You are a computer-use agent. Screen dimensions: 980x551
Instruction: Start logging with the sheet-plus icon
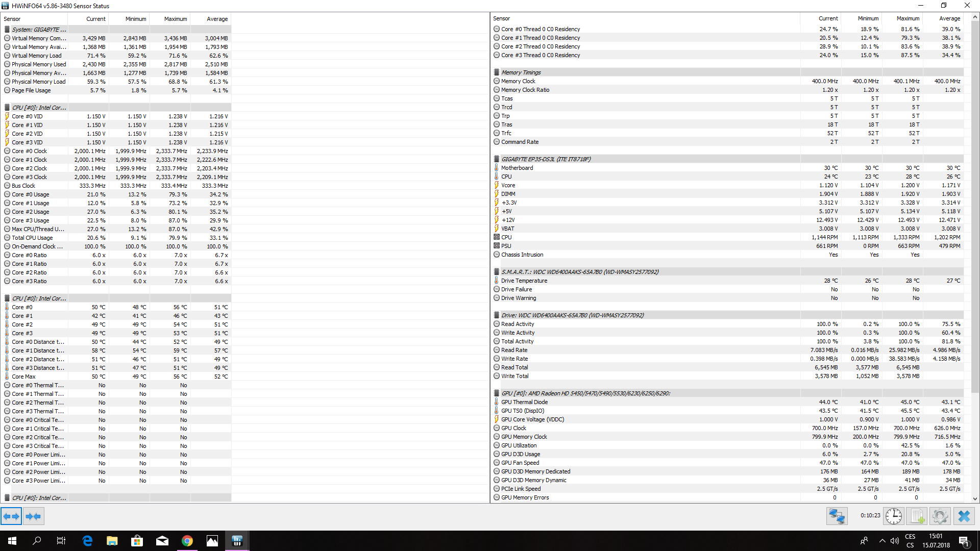tap(917, 516)
